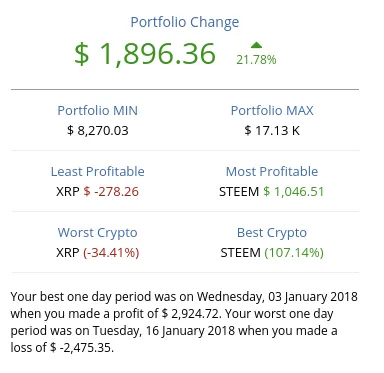
Task: Click the Tuesday, 16 January 2018 date text
Action: click(164, 331)
